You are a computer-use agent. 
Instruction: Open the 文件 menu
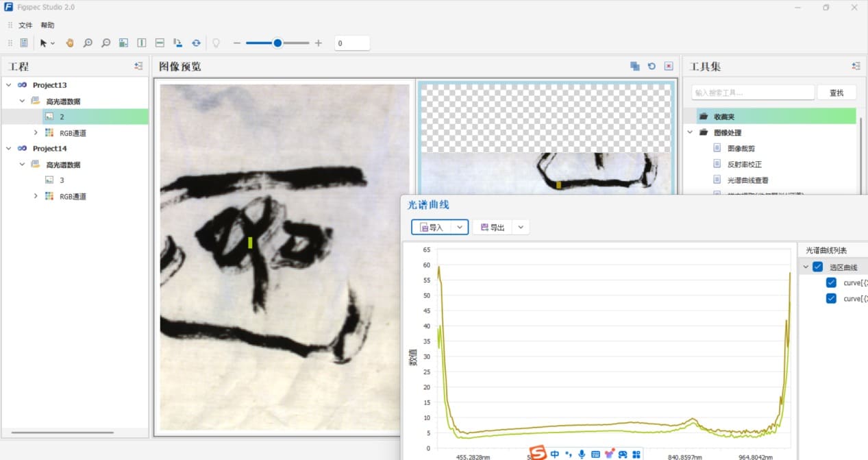[25, 25]
